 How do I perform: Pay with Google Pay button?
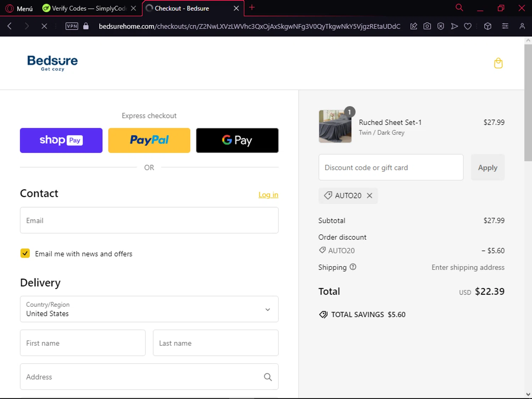pyautogui.click(x=237, y=140)
